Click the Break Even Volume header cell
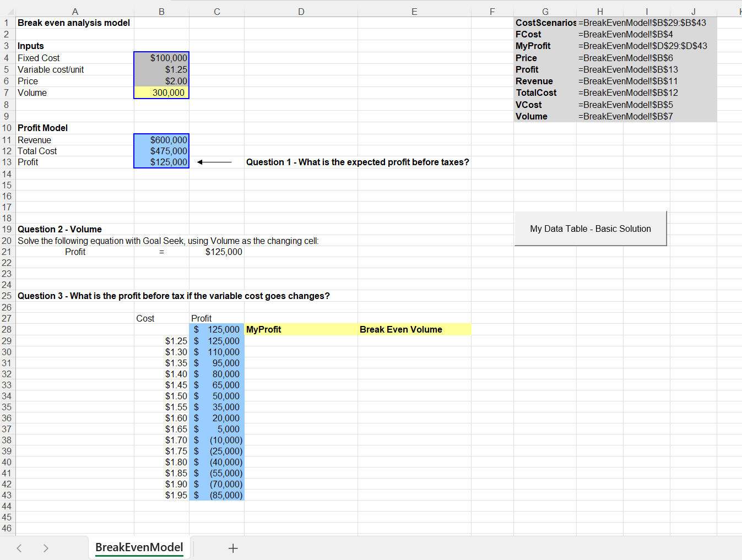742x560 pixels. (x=414, y=329)
